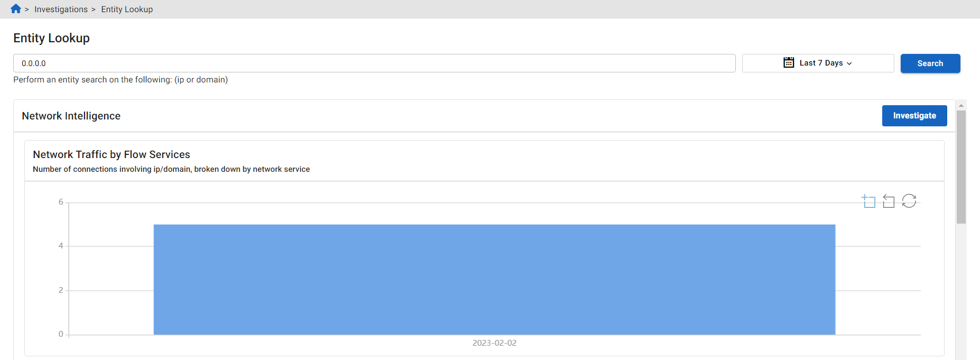The image size is (980, 360).
Task: Click the zoom undo icon on the chart
Action: 889,201
